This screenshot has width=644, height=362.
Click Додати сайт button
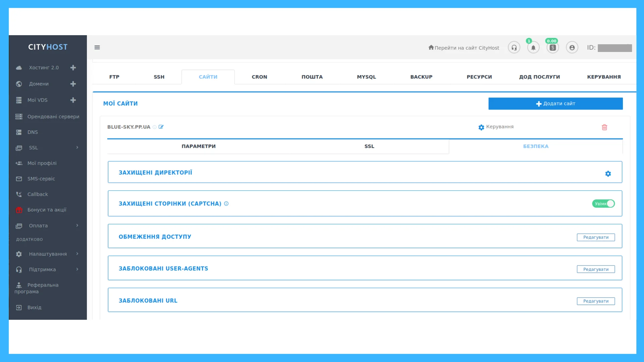[555, 104]
